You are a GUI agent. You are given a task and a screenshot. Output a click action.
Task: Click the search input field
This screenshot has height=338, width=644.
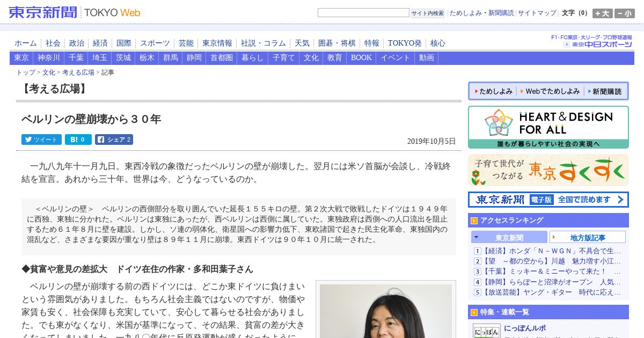pyautogui.click(x=363, y=12)
